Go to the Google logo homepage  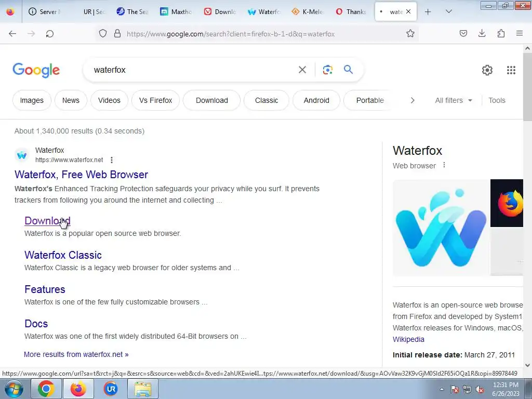36,70
